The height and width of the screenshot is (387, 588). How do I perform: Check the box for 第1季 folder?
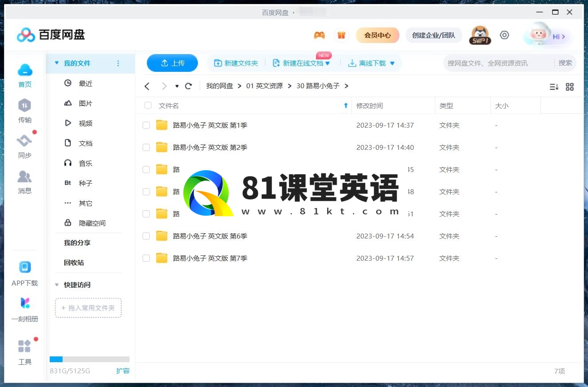146,125
